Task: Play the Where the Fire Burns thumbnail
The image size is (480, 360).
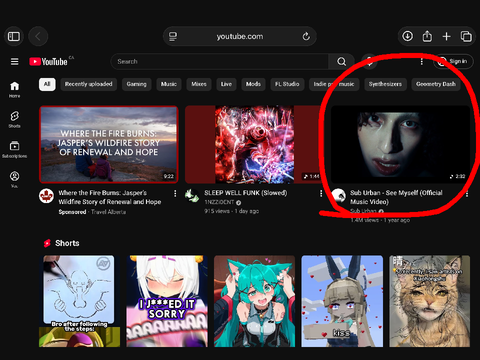Action: 109,145
